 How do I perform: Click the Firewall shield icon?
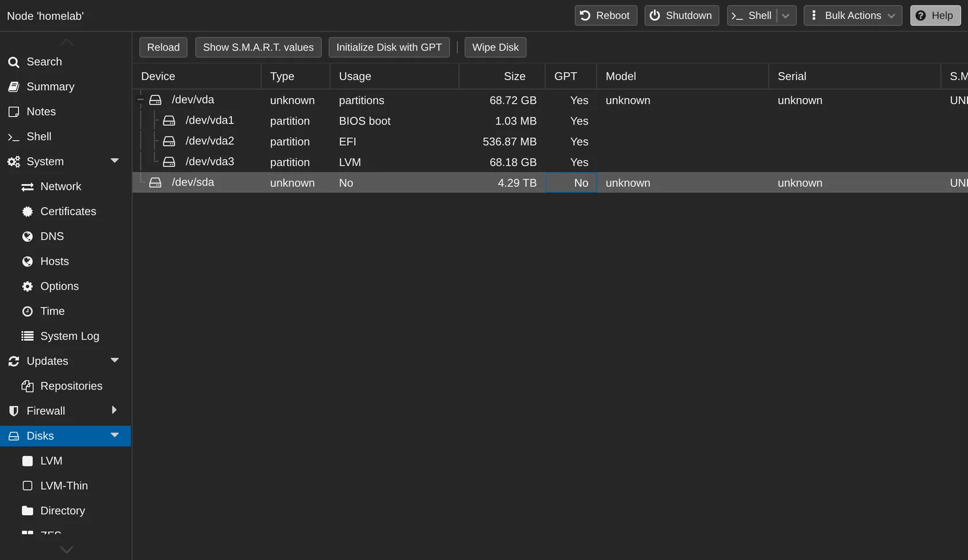click(14, 411)
